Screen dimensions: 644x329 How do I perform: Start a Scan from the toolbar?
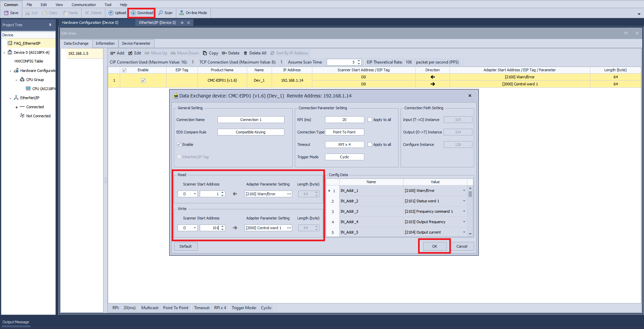pos(165,13)
